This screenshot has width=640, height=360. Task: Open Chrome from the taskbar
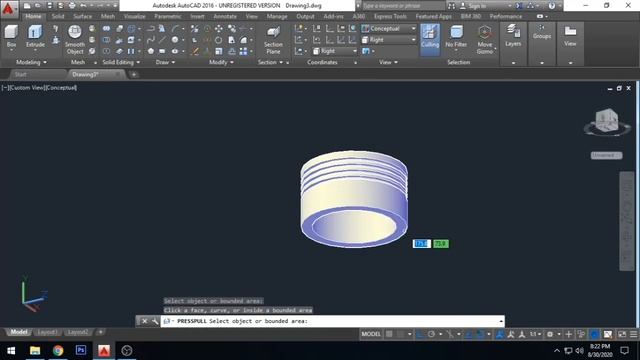coord(58,350)
